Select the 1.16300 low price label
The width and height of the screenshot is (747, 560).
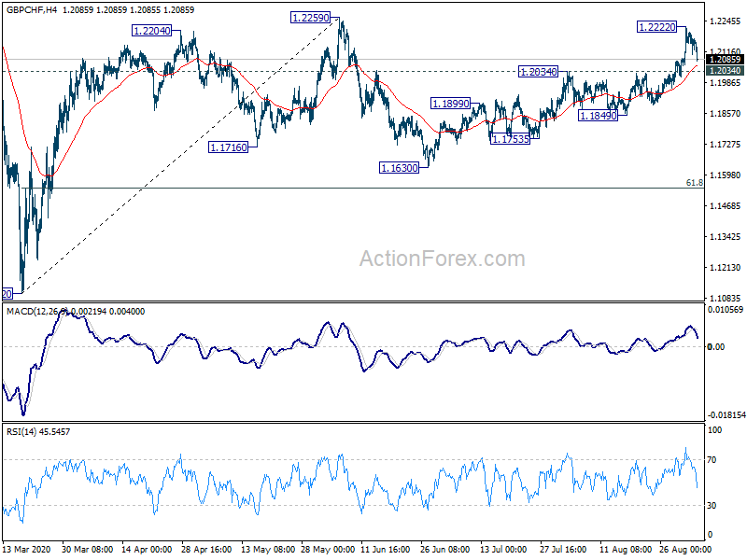click(400, 168)
